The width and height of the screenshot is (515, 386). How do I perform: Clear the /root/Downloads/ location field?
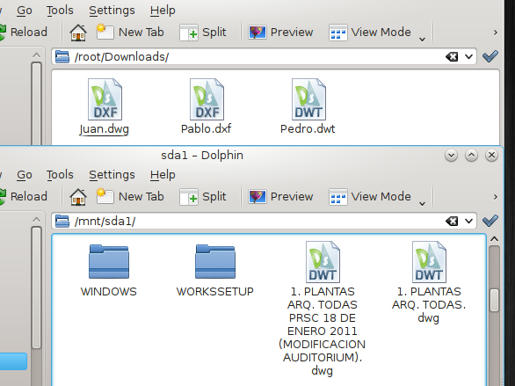(451, 57)
